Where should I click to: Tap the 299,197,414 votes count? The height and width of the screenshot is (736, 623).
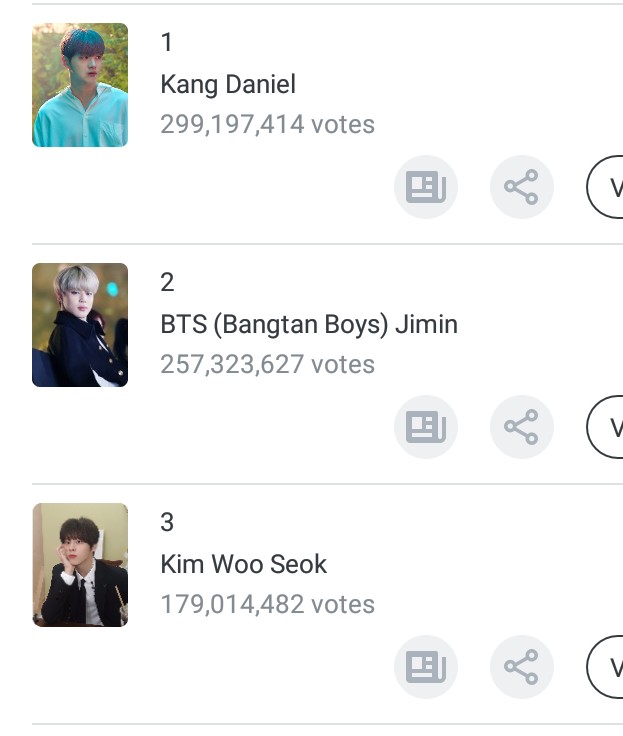click(x=267, y=125)
